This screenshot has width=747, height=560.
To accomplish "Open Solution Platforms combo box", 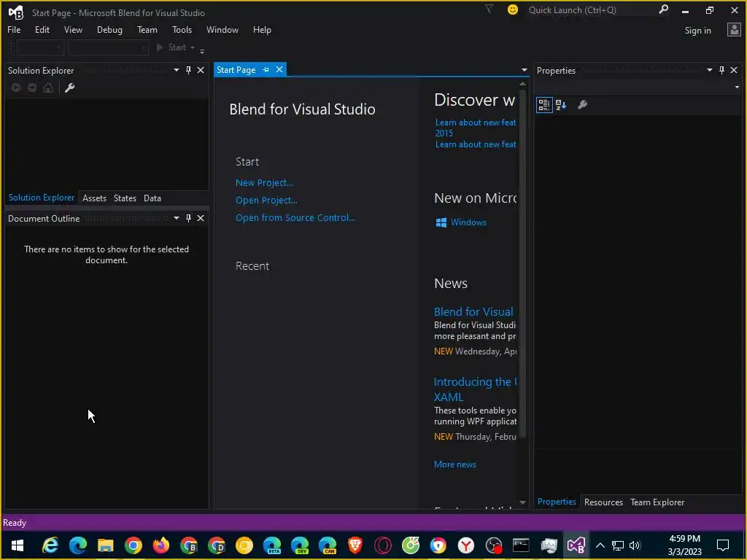I will [x=108, y=47].
